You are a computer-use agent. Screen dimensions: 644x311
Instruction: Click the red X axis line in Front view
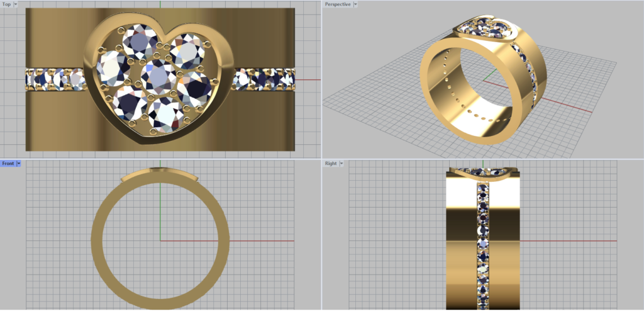click(x=264, y=240)
